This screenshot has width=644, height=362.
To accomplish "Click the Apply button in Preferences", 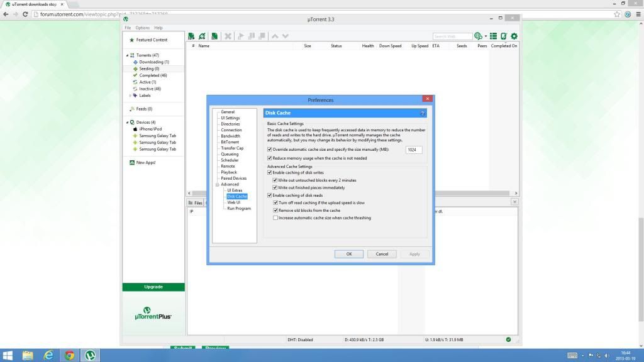I will [x=414, y=254].
